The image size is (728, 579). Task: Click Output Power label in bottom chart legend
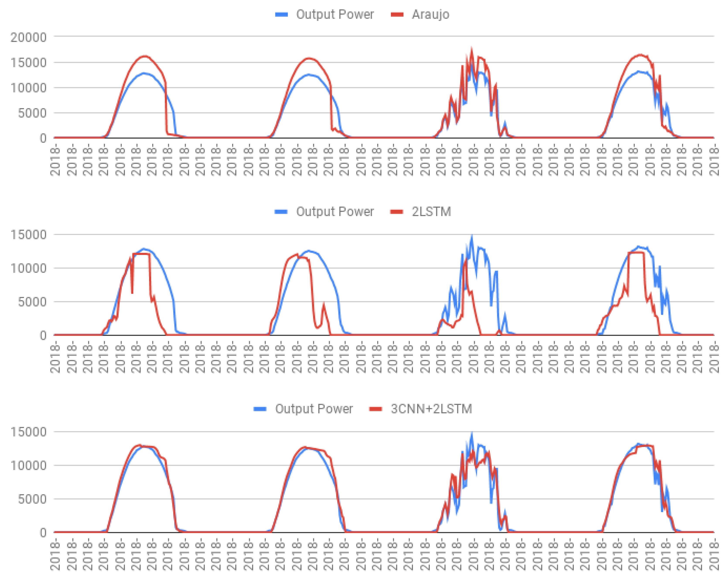click(x=314, y=409)
